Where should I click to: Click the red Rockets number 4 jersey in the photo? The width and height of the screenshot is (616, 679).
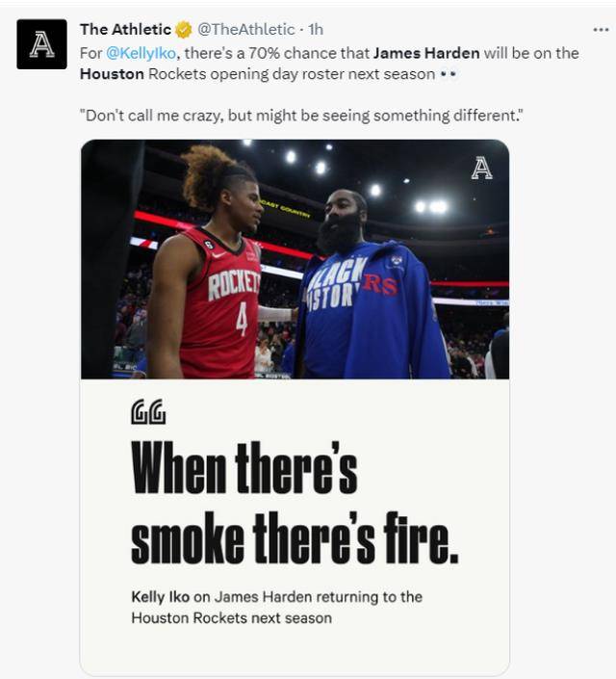coord(220,303)
